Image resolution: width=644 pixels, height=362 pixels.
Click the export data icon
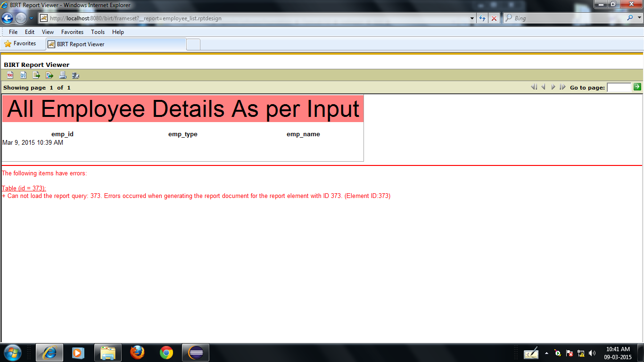coord(36,75)
